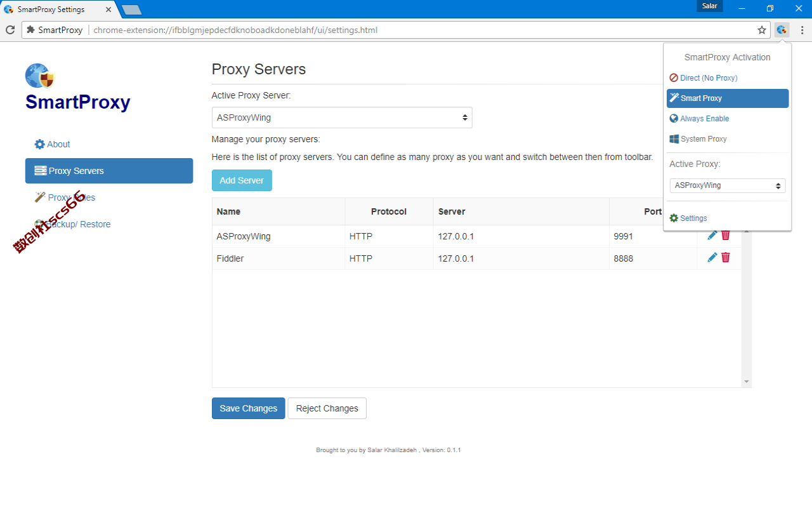The height and width of the screenshot is (508, 812).
Task: Edit the Fiddler server with the pencil icon
Action: [x=712, y=257]
